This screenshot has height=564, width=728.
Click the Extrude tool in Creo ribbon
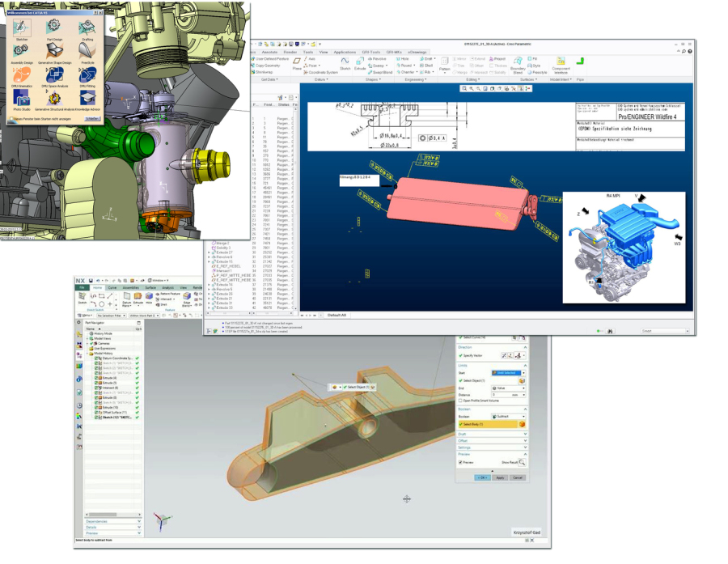360,64
